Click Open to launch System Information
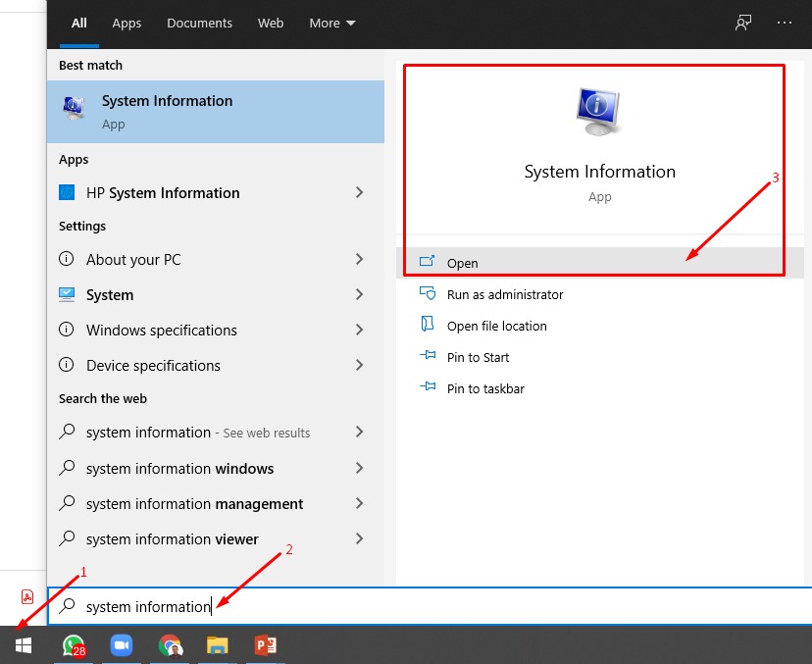This screenshot has height=664, width=812. click(462, 263)
